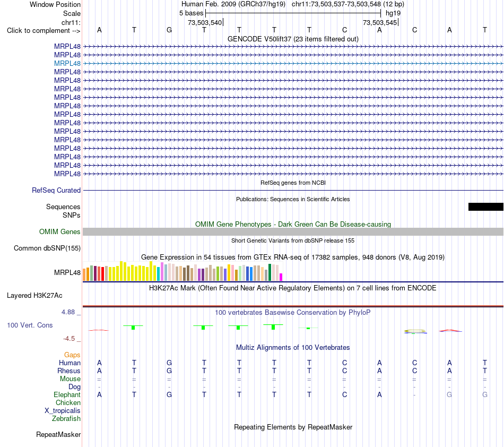Viewport: 504px width, 447px height.
Task: Click the orange Gaps label
Action: [x=72, y=355]
